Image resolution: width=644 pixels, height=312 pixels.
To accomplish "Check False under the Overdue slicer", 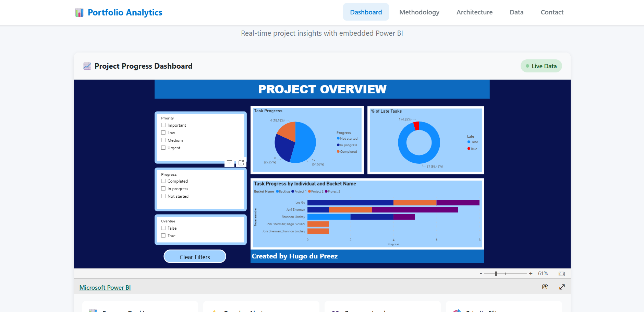I will coord(163,228).
